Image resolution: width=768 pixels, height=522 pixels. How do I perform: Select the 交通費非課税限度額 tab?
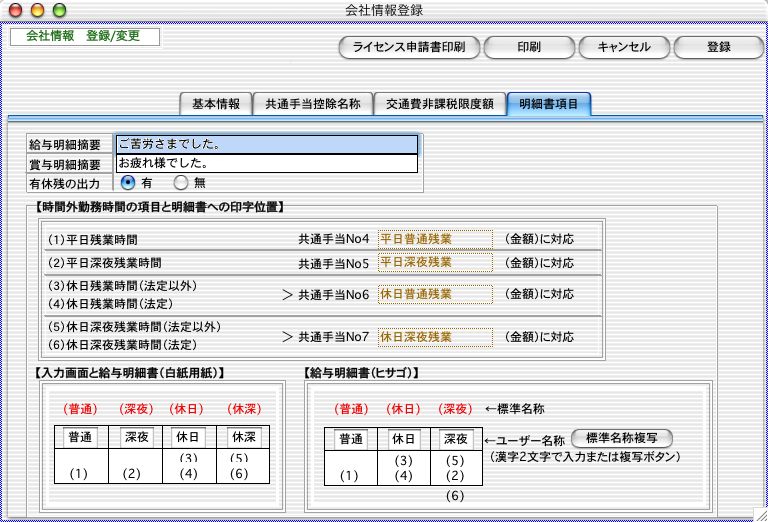(x=439, y=103)
